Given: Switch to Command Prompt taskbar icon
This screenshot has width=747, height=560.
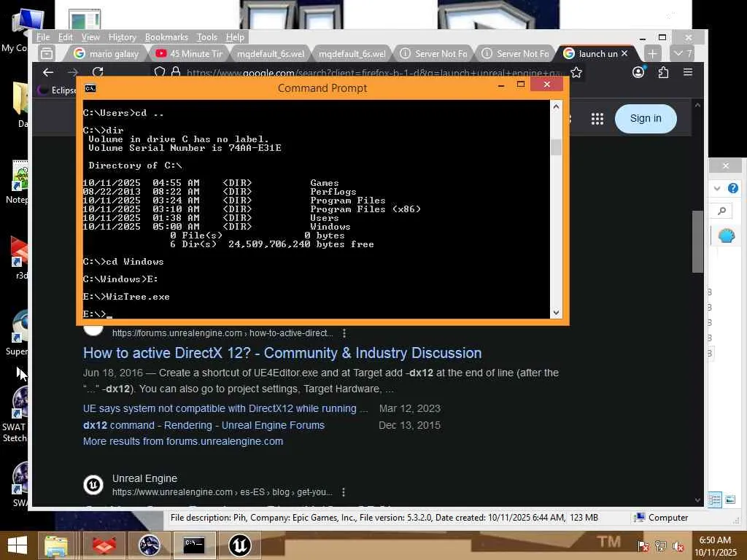Looking at the screenshot, I should [194, 545].
